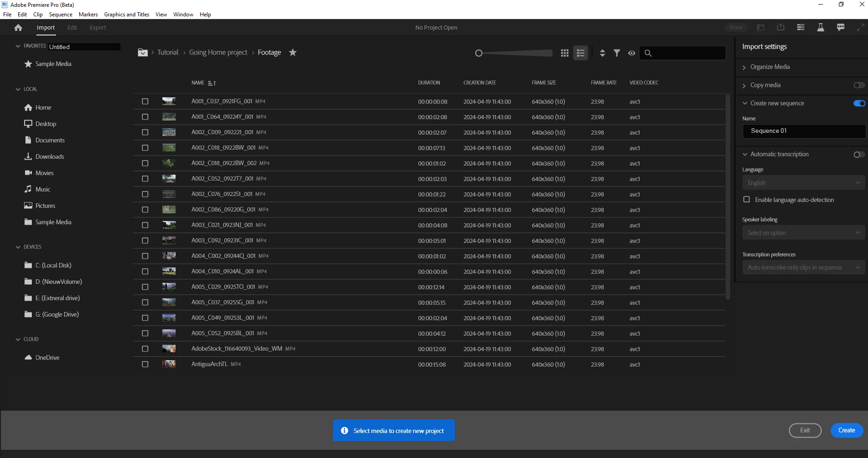Image resolution: width=868 pixels, height=458 pixels.
Task: Collapse the Automatic transcription section
Action: (x=745, y=155)
